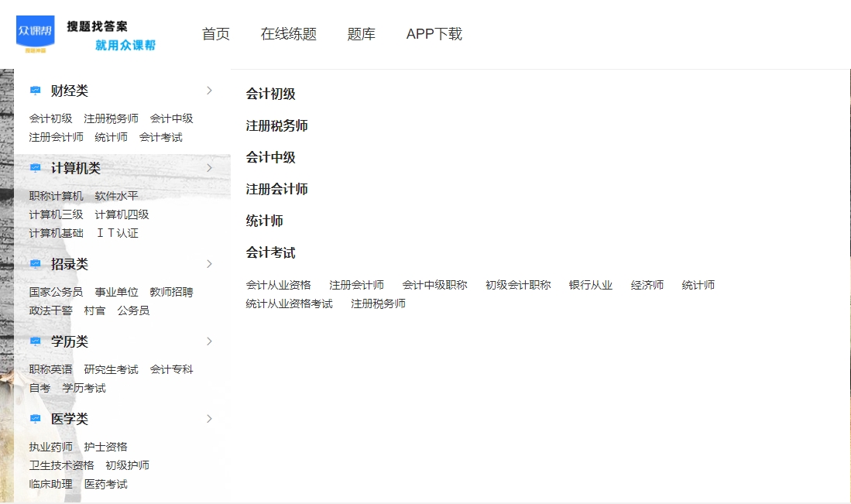Open the APP下载 page
Image resolution: width=851 pixels, height=504 pixels.
tap(434, 34)
